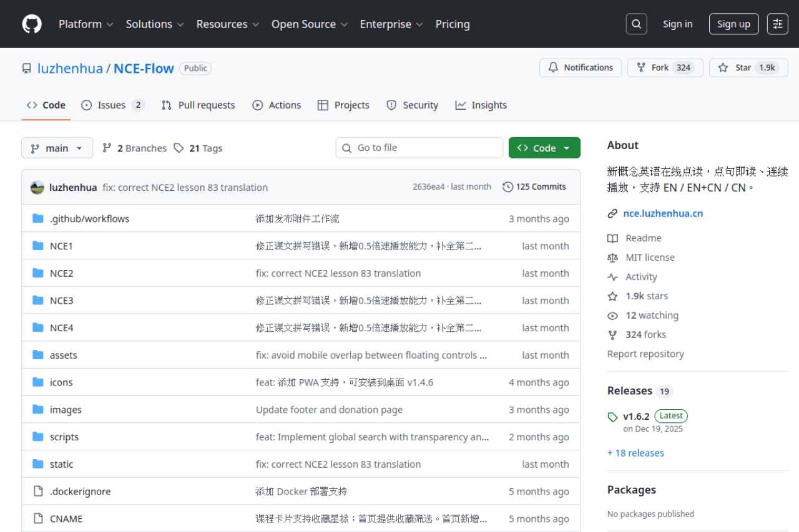The width and height of the screenshot is (799, 532).
Task: Open the commit history clock icon
Action: [x=507, y=186]
